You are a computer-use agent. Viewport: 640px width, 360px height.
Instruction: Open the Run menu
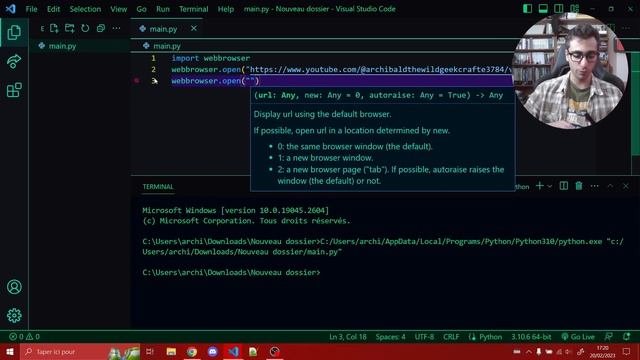point(162,9)
